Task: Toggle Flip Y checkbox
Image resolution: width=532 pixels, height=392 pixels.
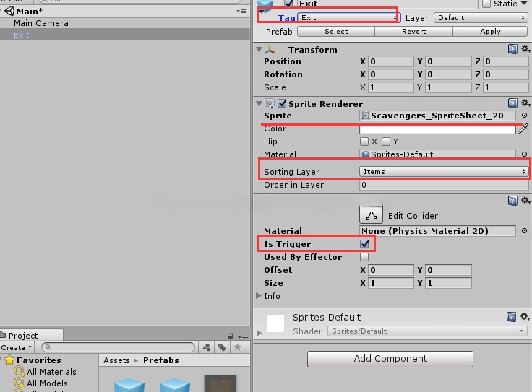Action: [386, 141]
